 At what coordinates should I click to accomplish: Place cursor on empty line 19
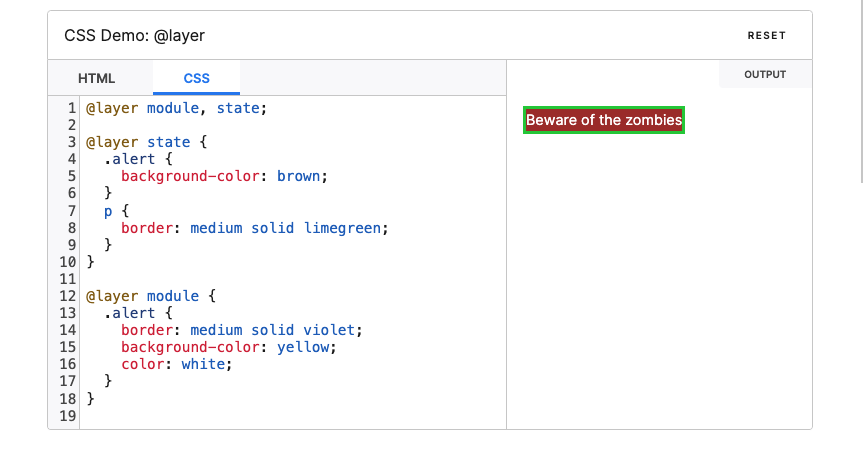tap(293, 416)
